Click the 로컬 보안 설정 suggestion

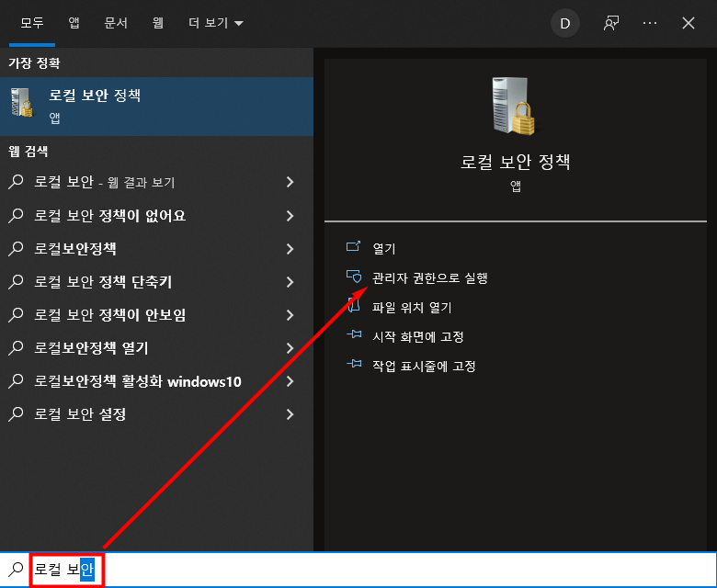coord(156,414)
